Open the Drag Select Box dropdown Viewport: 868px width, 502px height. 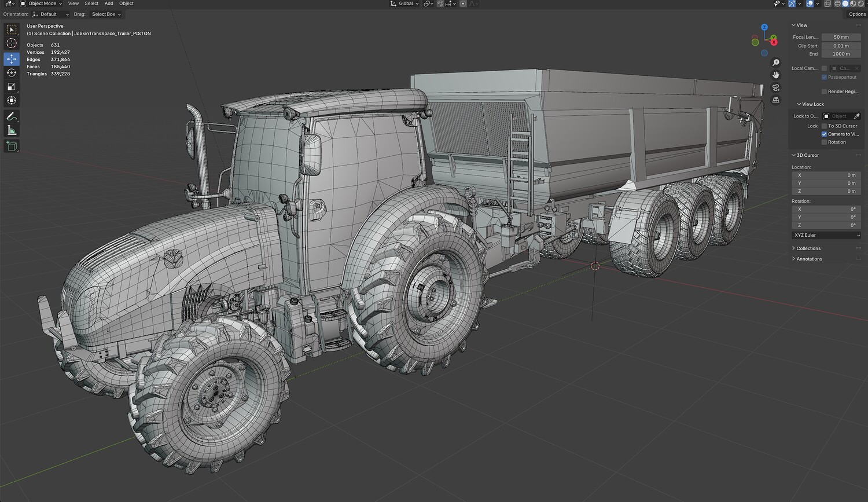(106, 14)
